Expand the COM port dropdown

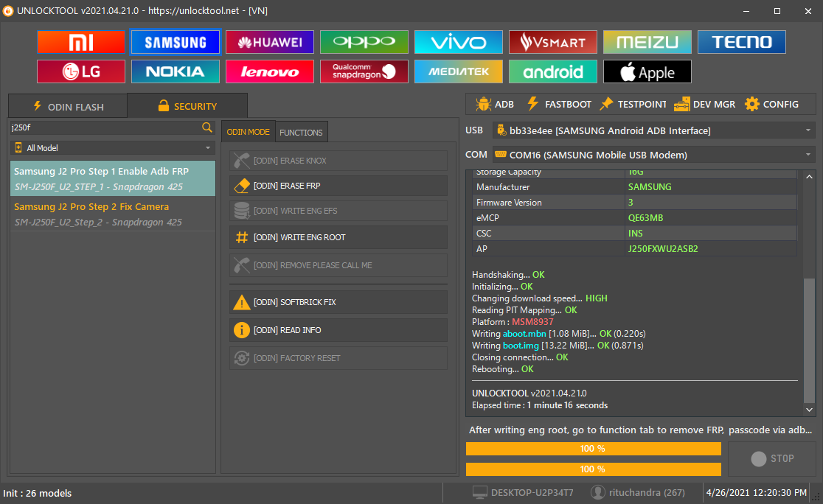(x=808, y=155)
